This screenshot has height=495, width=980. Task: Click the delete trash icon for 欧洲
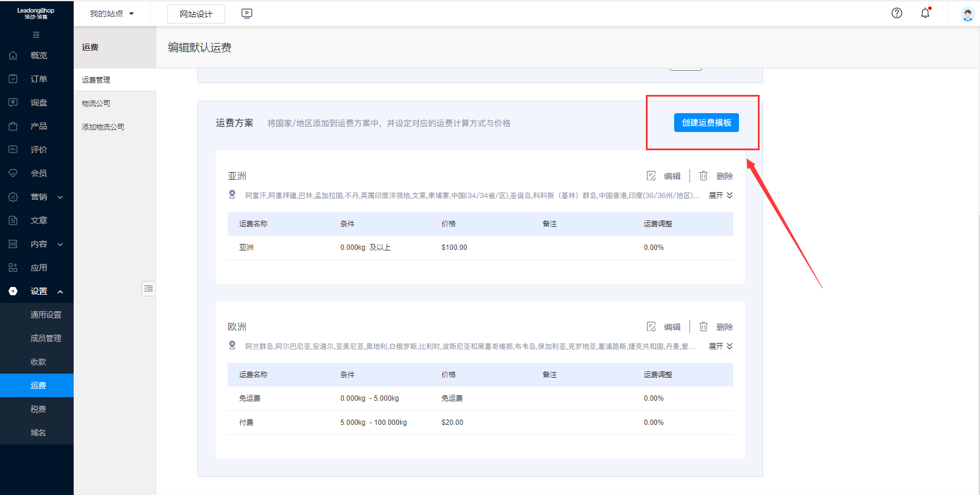tap(704, 327)
